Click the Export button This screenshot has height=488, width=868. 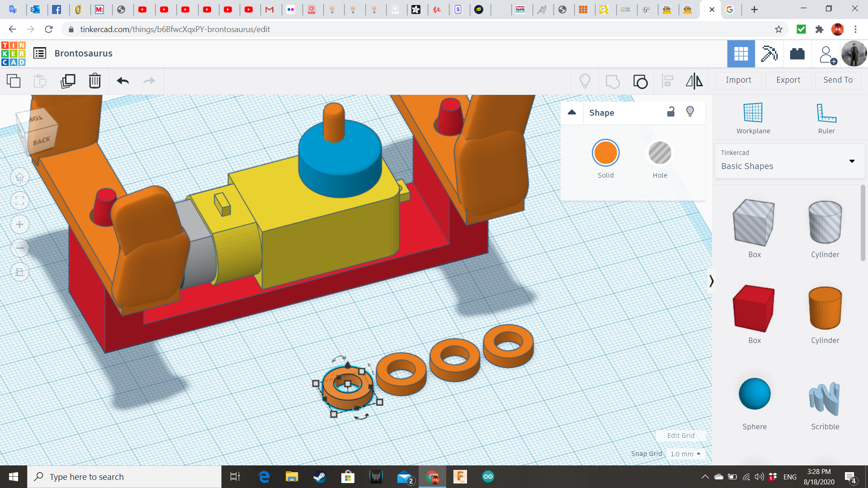(788, 80)
